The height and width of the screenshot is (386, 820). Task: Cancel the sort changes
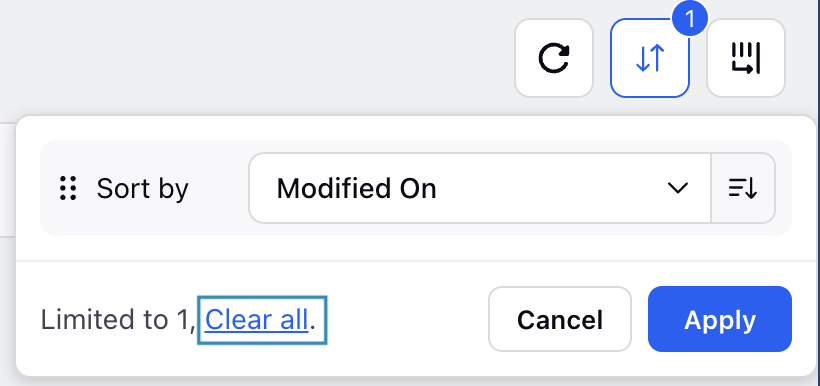click(560, 319)
